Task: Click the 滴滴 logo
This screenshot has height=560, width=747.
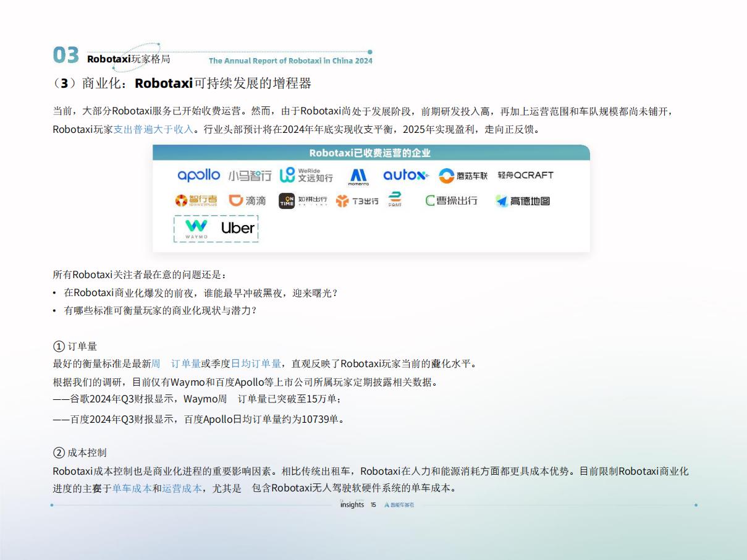Action: 247,201
